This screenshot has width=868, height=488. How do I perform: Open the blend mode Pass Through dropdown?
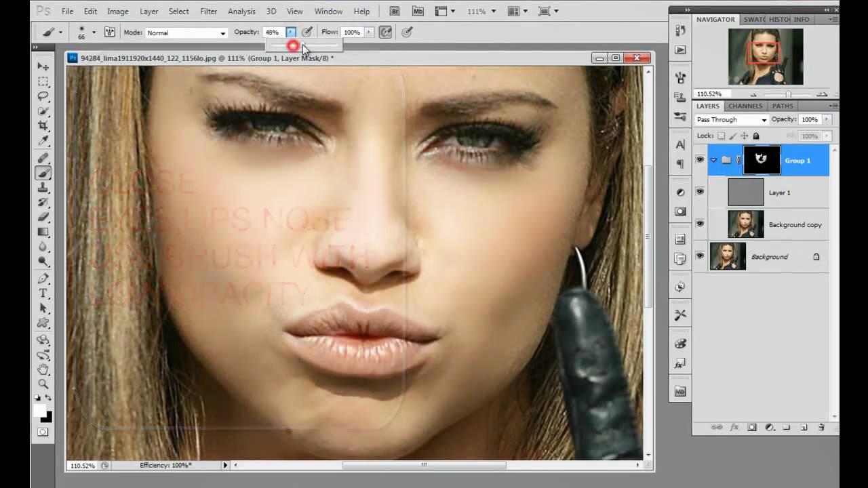point(732,119)
